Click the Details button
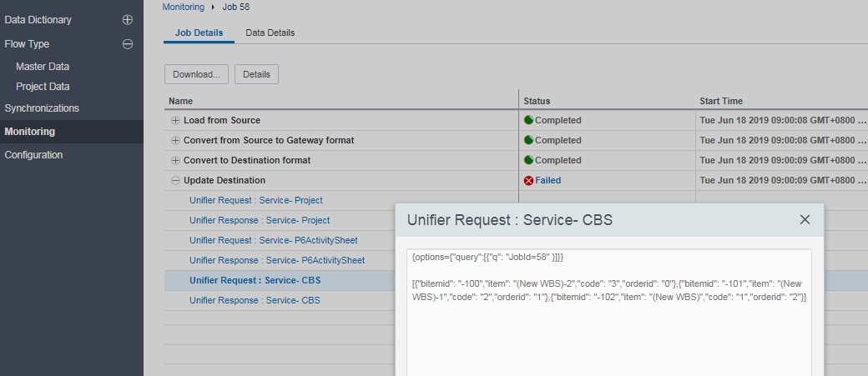868x376 pixels. coord(256,74)
